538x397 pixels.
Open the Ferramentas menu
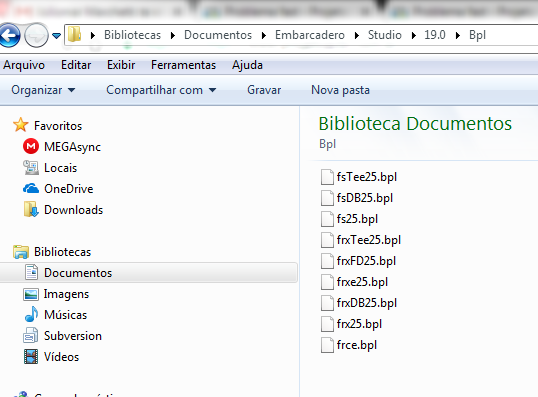[x=183, y=65]
